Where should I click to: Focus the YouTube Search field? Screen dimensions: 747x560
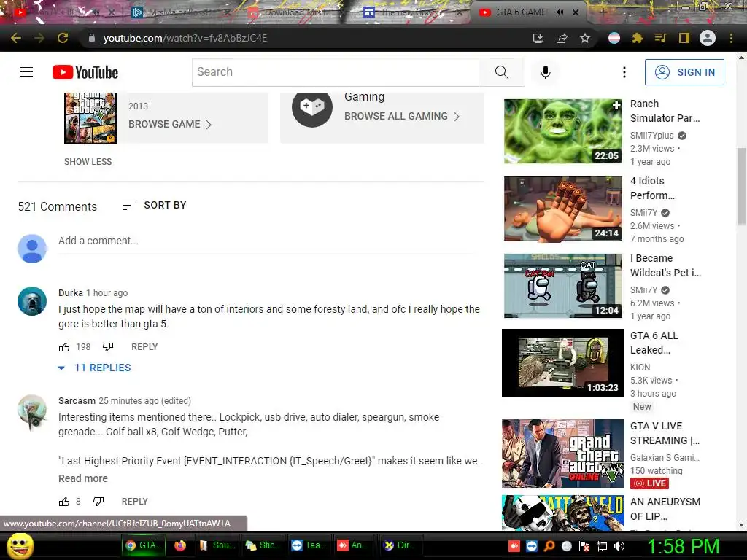coord(336,72)
